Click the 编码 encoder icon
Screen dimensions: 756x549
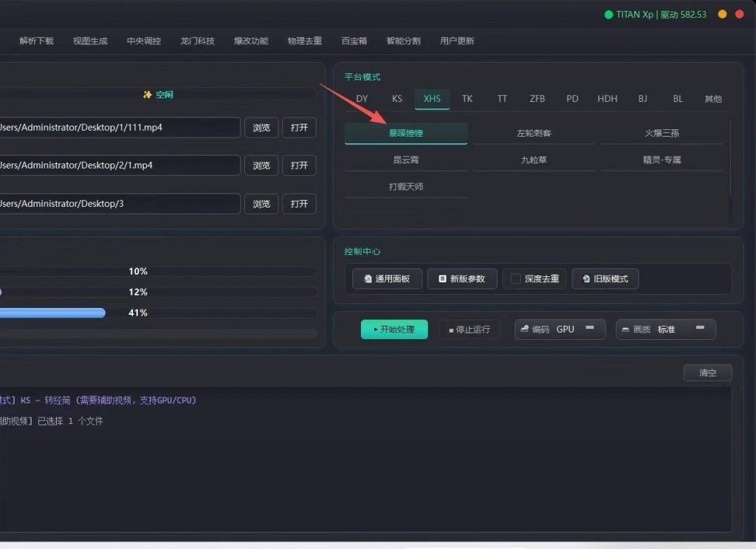[525, 329]
